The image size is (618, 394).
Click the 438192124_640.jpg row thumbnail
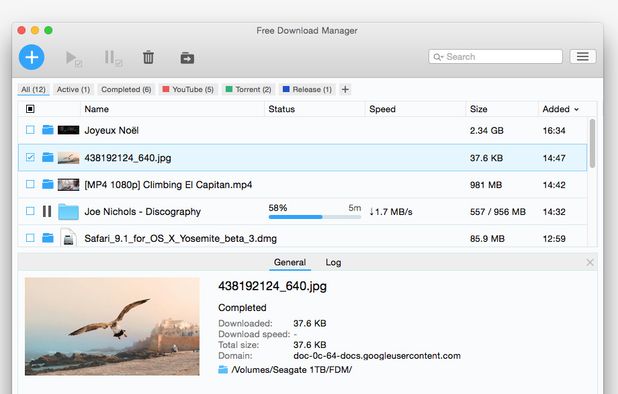point(68,158)
